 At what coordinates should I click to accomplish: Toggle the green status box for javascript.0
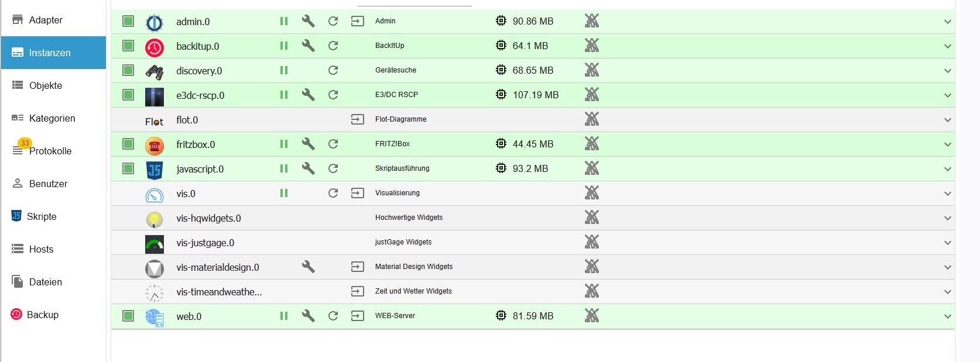click(x=128, y=168)
